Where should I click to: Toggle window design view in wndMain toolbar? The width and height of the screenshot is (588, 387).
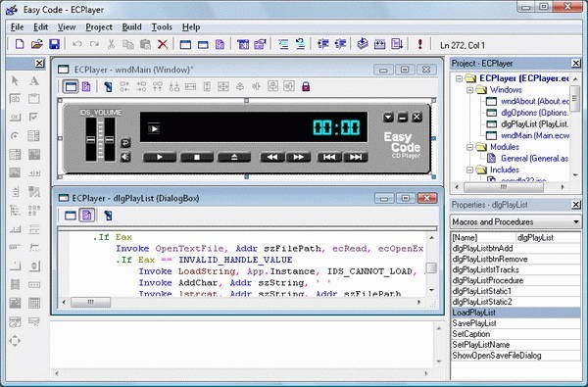[x=71, y=86]
